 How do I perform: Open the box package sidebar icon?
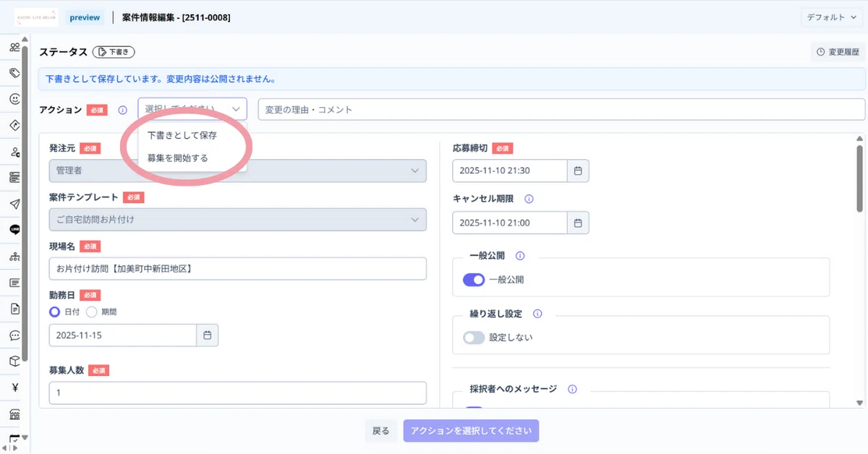click(x=14, y=361)
